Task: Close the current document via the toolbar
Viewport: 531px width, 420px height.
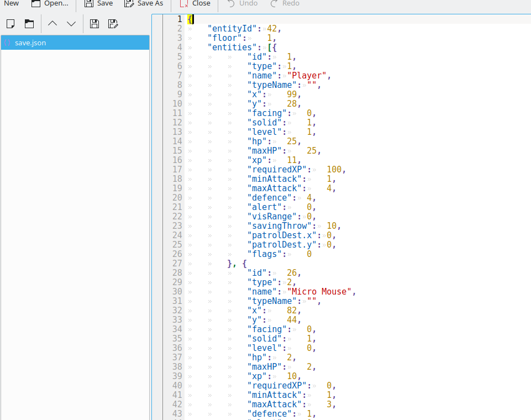Action: coord(195,3)
